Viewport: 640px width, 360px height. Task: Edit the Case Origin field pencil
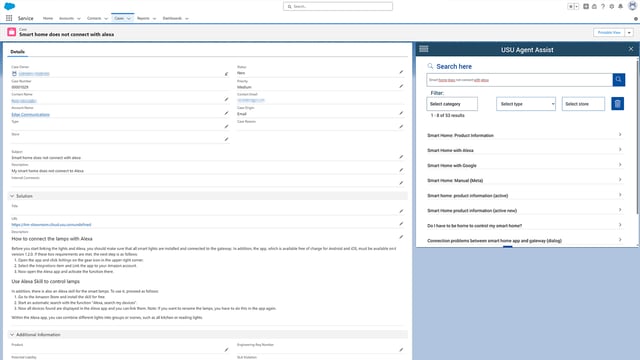pos(401,113)
